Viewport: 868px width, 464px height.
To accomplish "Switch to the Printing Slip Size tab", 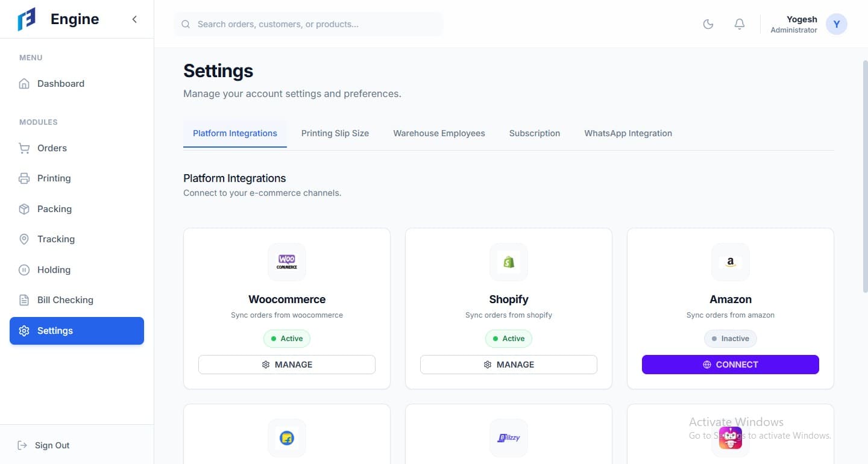I will pyautogui.click(x=335, y=133).
